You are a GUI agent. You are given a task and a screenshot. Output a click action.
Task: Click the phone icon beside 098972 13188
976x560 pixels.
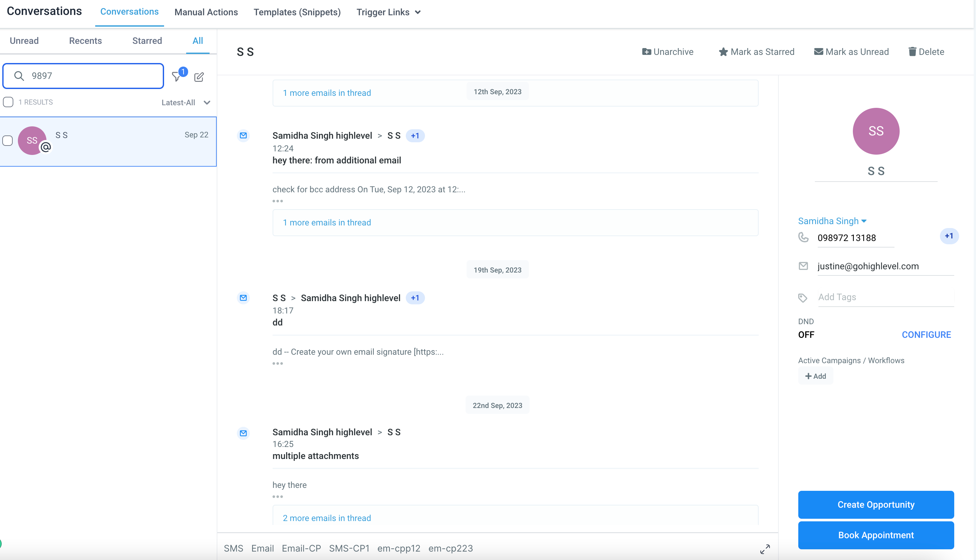[803, 237]
